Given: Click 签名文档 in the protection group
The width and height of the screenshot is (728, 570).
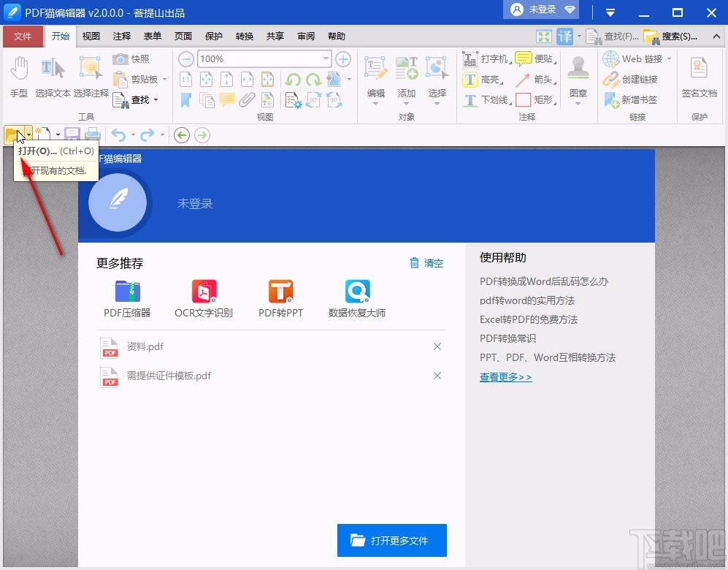Looking at the screenshot, I should pyautogui.click(x=699, y=77).
